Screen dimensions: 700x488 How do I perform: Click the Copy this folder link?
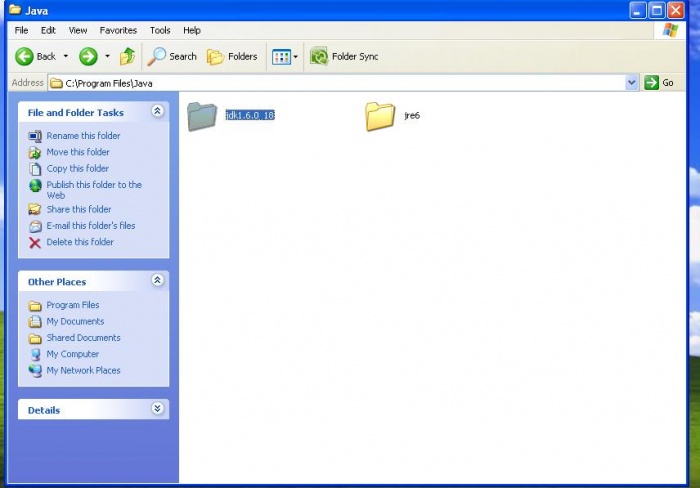78,169
